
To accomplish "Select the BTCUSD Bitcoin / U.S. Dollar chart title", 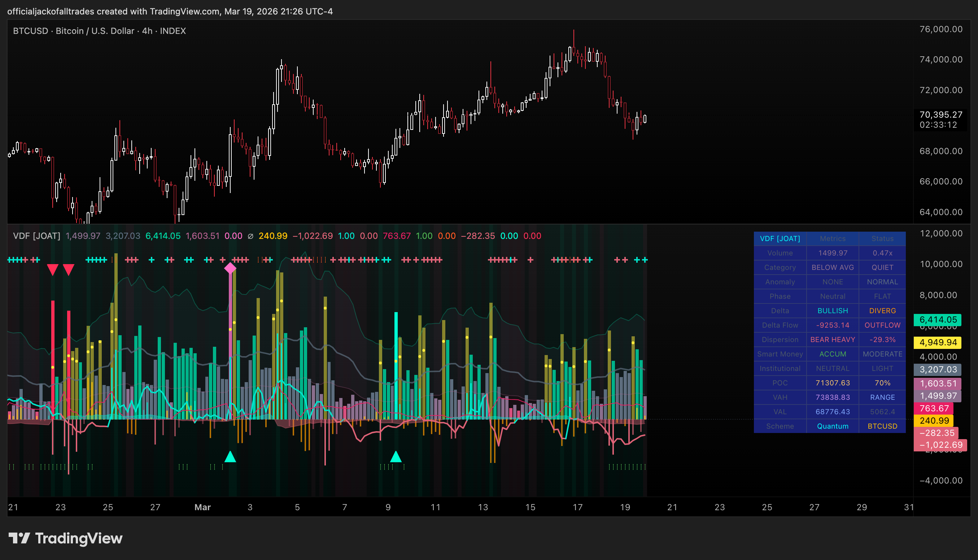I will point(99,31).
